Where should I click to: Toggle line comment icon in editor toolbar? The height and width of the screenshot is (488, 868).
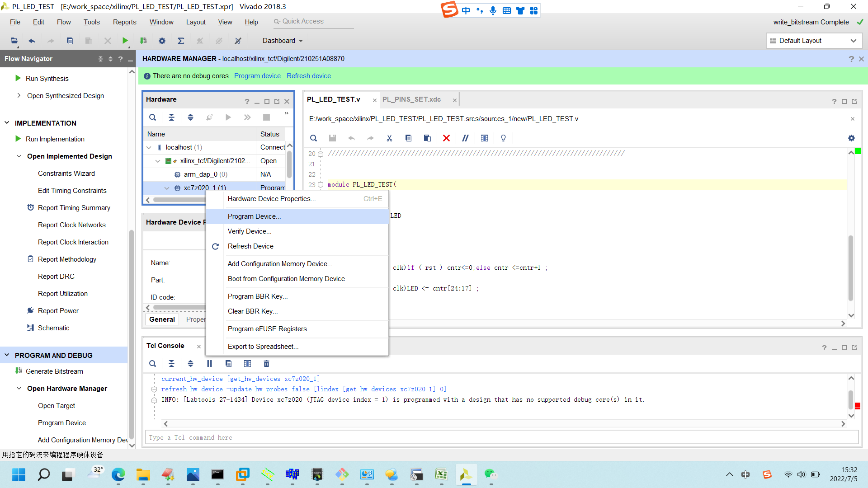point(465,138)
